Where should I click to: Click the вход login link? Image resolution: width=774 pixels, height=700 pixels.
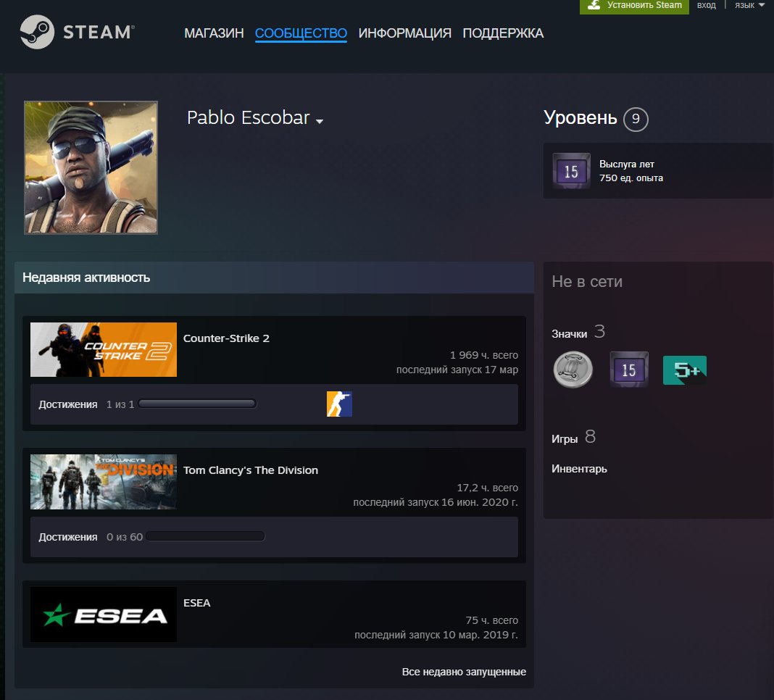707,5
